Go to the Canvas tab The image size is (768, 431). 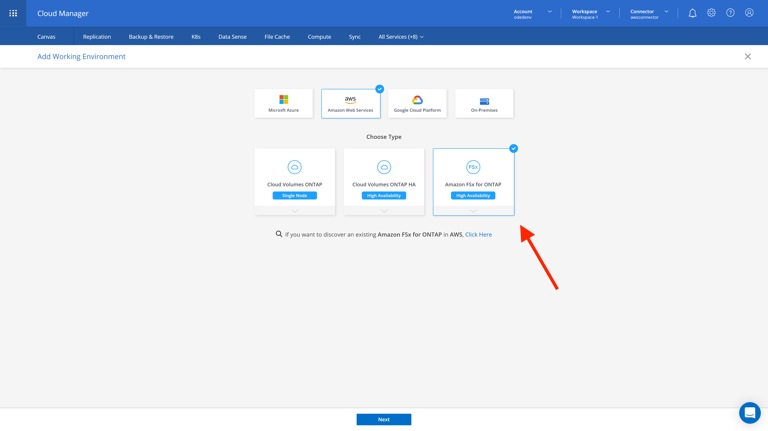[x=46, y=37]
